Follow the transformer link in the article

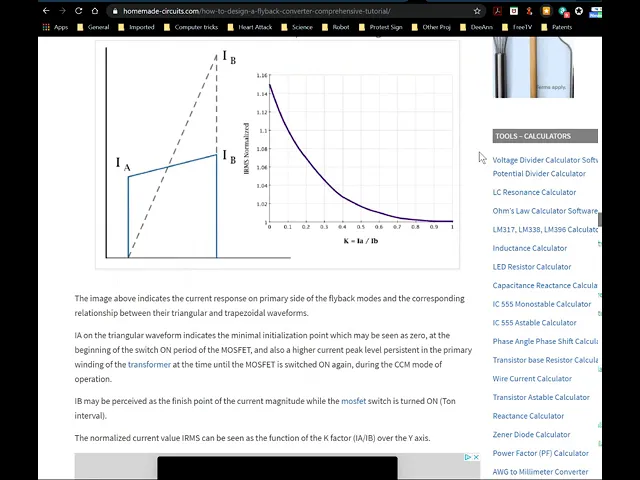149,364
